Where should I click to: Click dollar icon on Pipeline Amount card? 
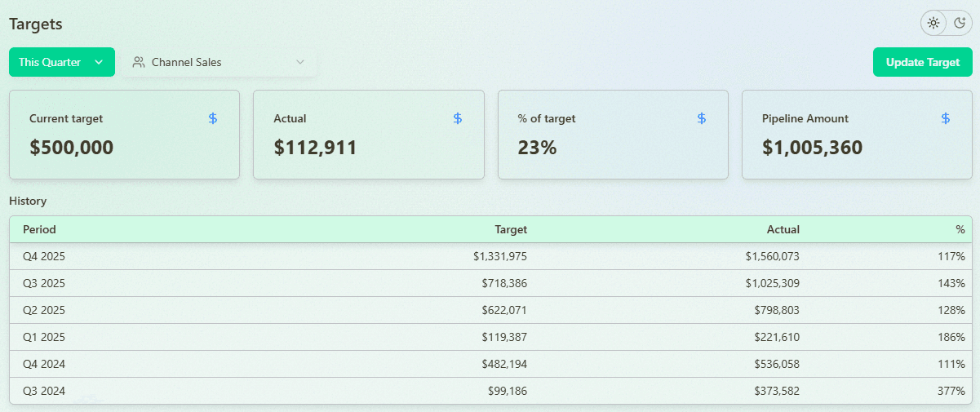tap(946, 118)
